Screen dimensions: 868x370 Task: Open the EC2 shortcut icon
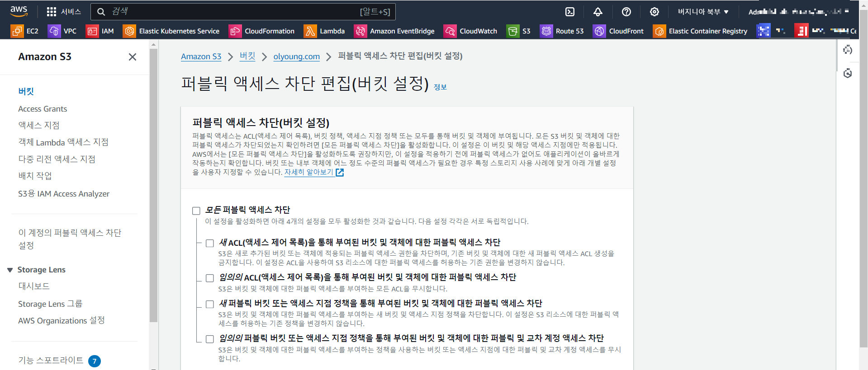(17, 31)
